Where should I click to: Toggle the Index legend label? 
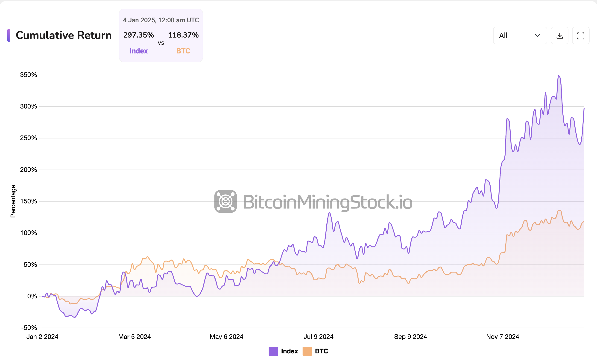(x=289, y=351)
